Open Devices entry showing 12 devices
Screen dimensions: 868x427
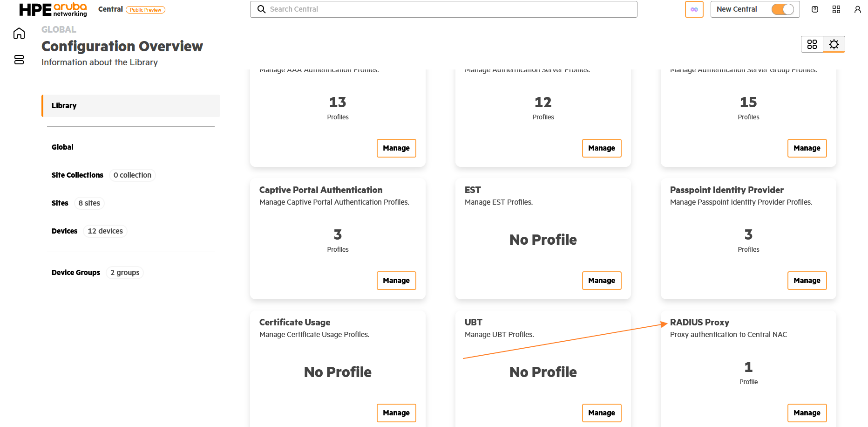[x=65, y=231]
